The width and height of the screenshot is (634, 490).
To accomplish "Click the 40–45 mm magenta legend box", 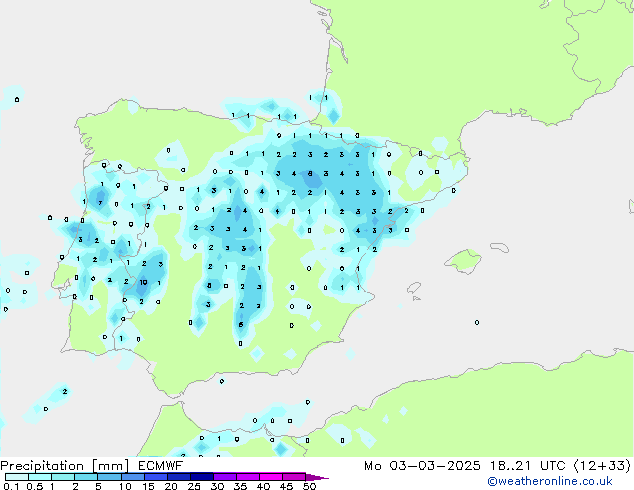I will [271, 477].
